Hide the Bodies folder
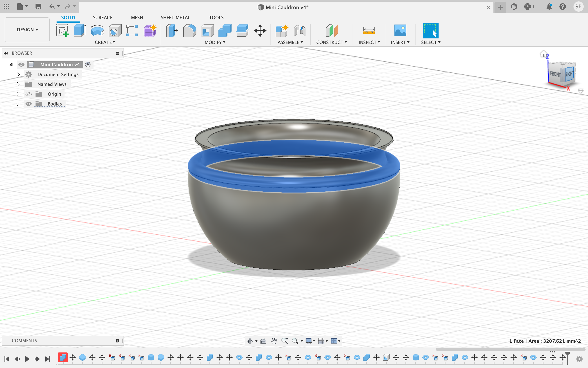Viewport: 588px width, 368px height. pyautogui.click(x=29, y=104)
